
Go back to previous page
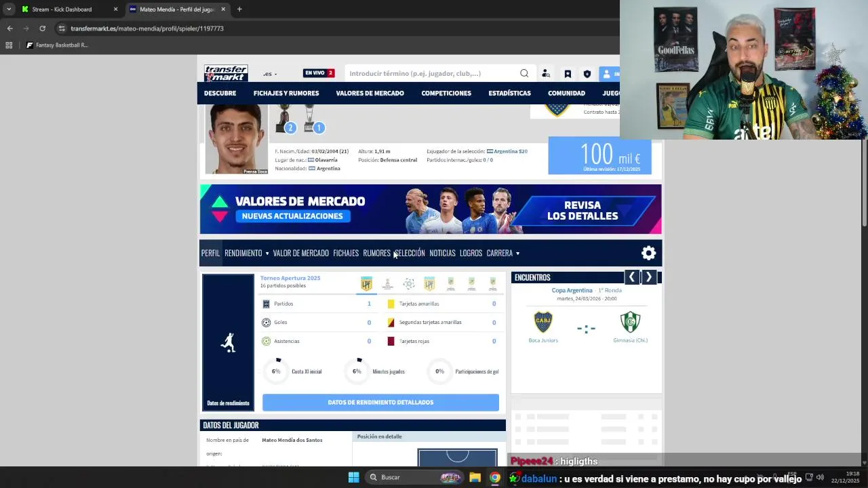[x=9, y=28]
